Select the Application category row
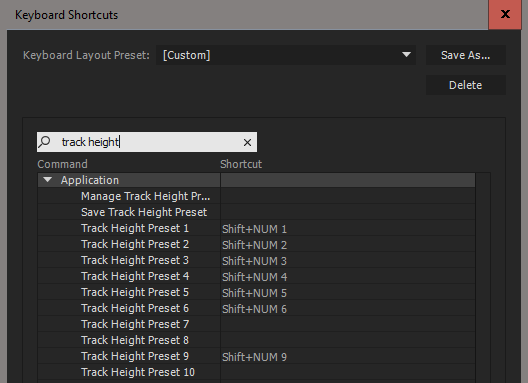The height and width of the screenshot is (383, 528). [257, 180]
